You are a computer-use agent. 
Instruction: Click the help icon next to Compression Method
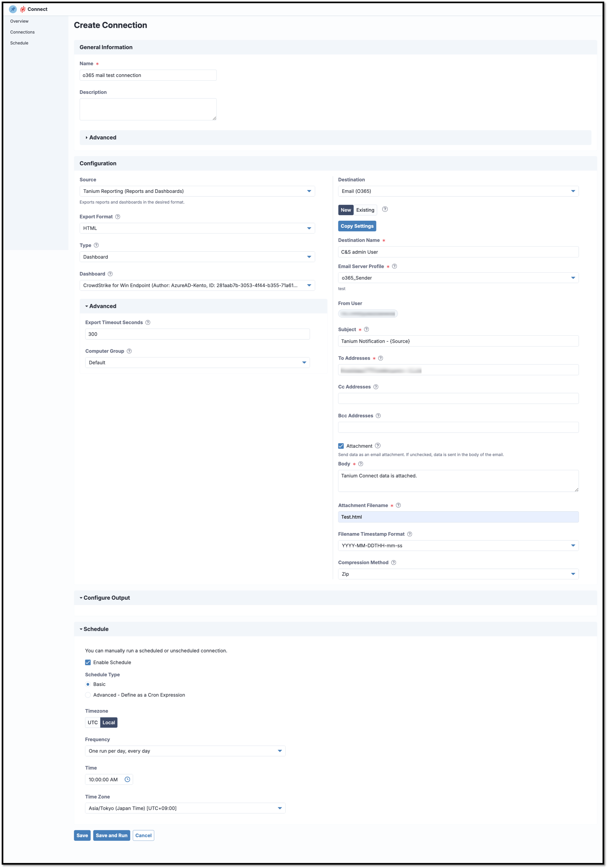(393, 562)
